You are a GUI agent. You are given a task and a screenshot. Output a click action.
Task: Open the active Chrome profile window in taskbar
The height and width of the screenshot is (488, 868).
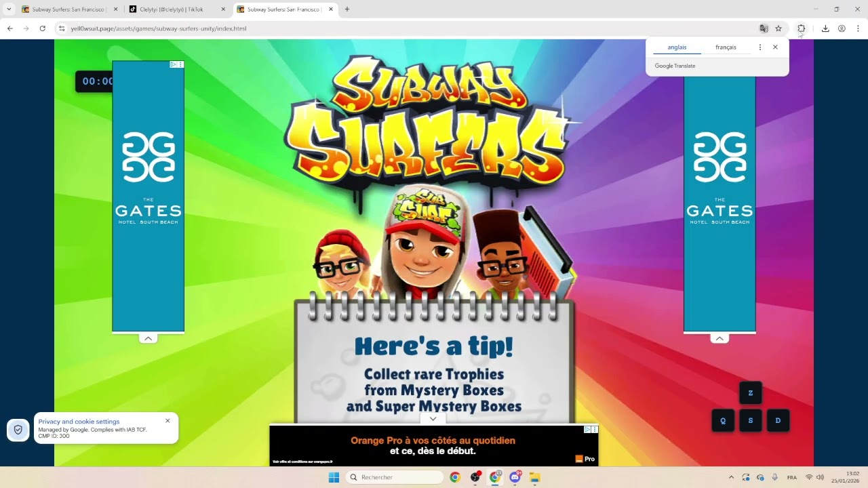[495, 477]
